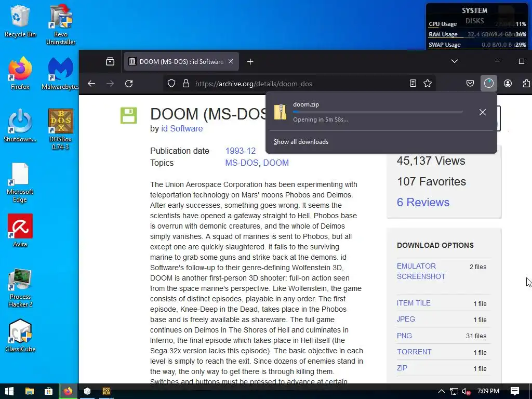This screenshot has width=532, height=399.
Task: Click the green floppy software icon
Action: [x=129, y=115]
